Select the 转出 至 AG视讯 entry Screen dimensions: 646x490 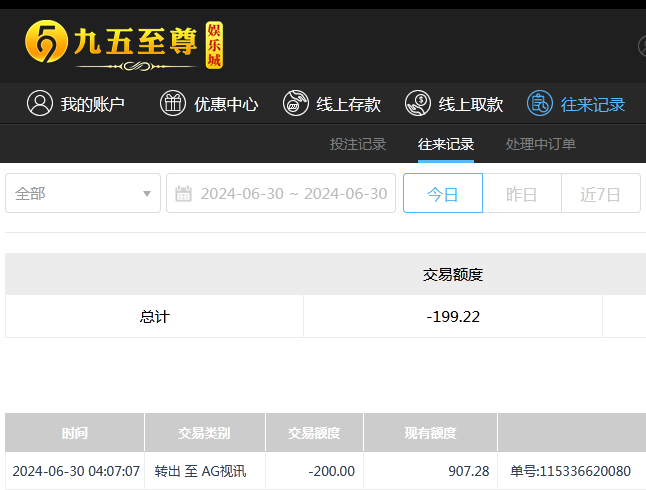[x=201, y=471]
